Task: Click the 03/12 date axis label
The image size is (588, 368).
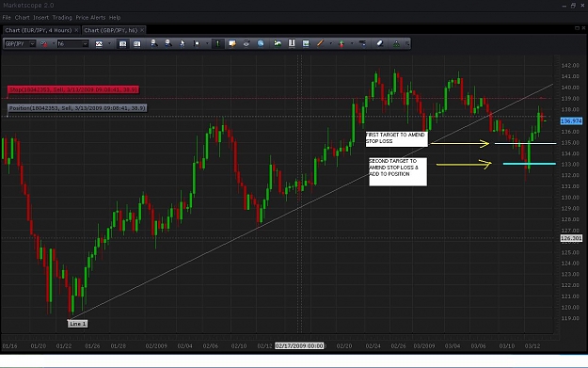Action: coord(532,345)
